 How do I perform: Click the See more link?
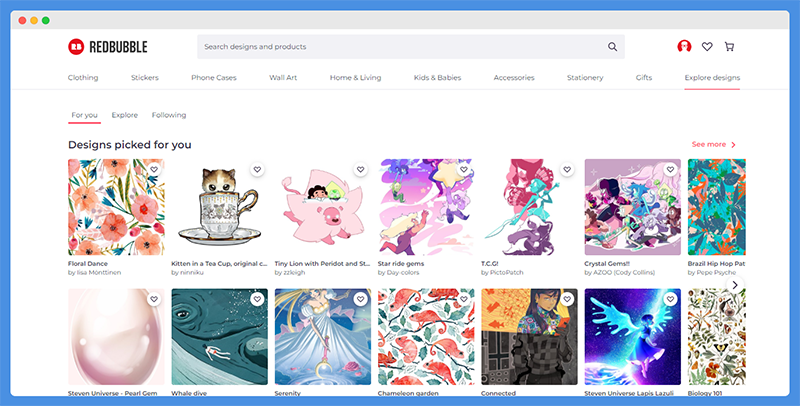click(x=713, y=144)
